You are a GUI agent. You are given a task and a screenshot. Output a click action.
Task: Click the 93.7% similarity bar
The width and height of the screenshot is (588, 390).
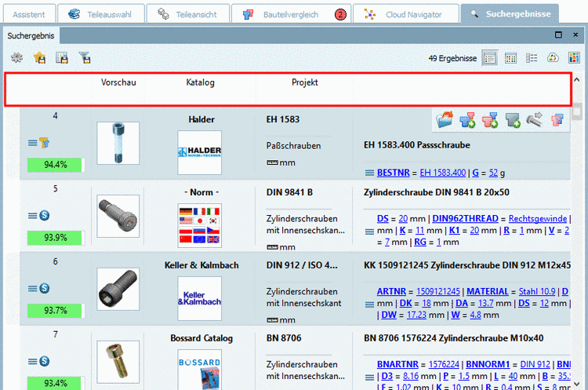coord(56,311)
